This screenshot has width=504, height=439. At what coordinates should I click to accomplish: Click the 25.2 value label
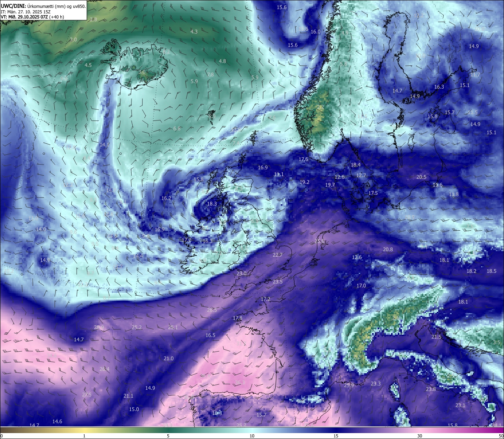coord(137,327)
